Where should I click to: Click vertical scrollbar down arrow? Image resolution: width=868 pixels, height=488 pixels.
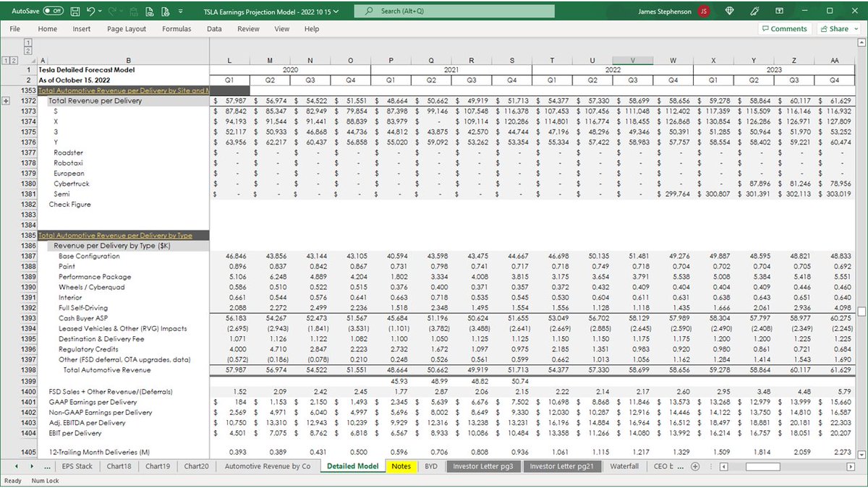coord(861,453)
